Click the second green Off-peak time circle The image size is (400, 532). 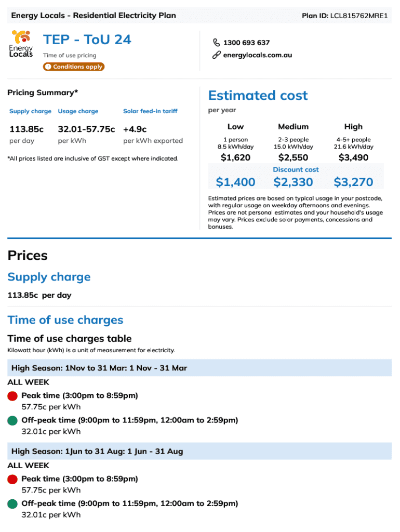(x=13, y=503)
